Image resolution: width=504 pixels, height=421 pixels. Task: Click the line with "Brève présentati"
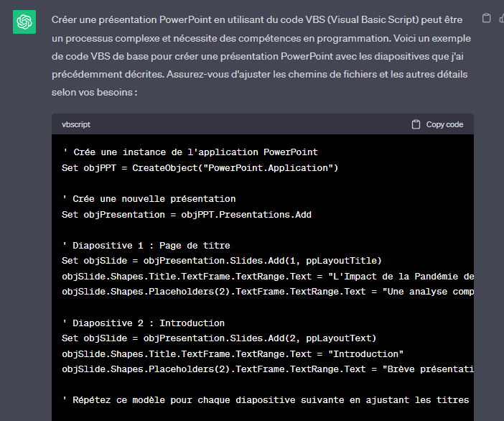point(268,369)
